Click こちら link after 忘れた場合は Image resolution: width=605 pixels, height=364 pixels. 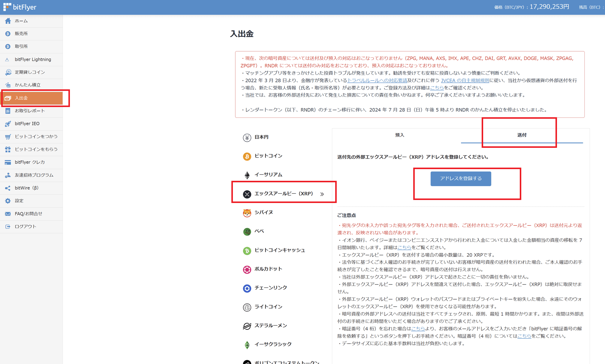[x=418, y=329]
